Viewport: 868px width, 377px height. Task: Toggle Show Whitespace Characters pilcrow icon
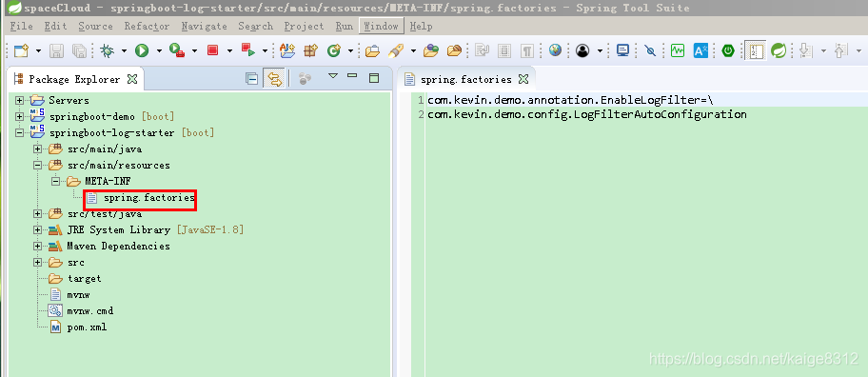pyautogui.click(x=527, y=50)
